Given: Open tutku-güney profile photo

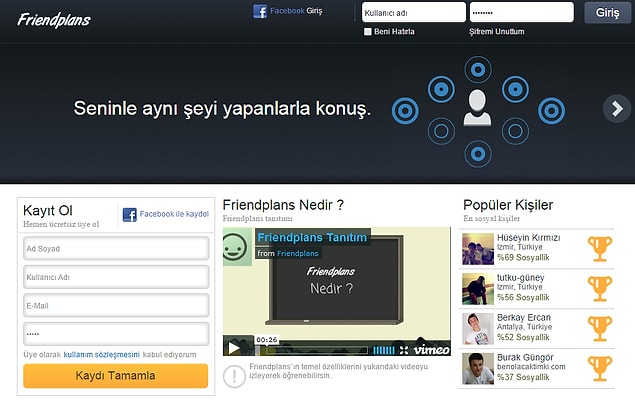Looking at the screenshot, I should click(x=478, y=289).
